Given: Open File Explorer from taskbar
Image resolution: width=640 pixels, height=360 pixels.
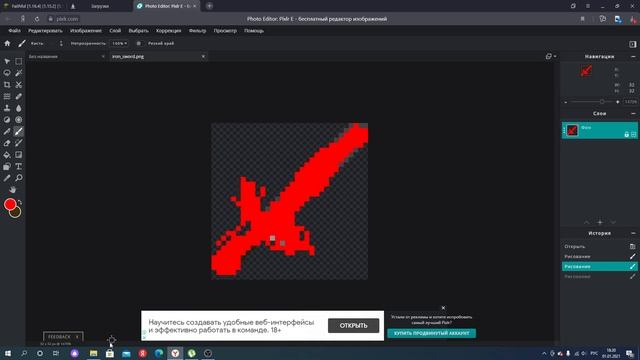Looking at the screenshot, I should (93, 353).
